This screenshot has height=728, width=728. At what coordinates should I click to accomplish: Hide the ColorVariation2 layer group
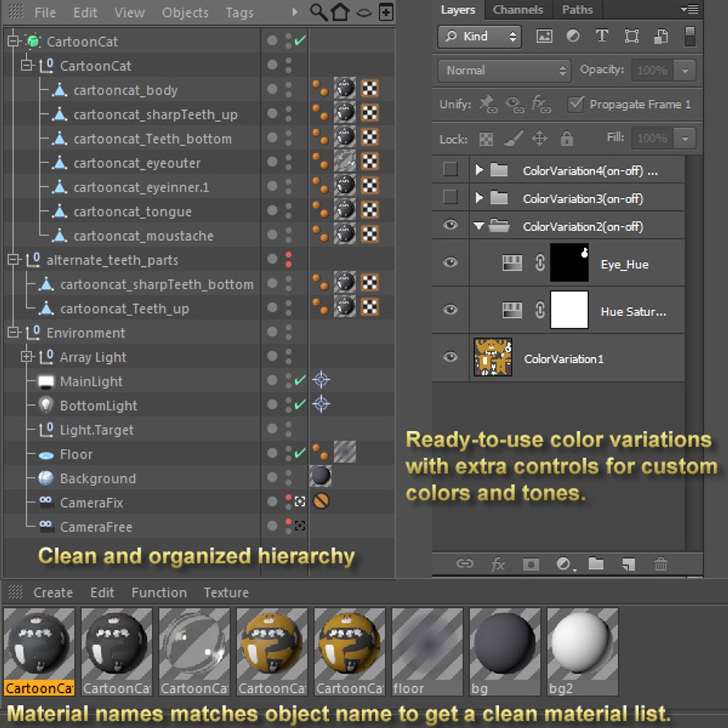click(x=450, y=225)
